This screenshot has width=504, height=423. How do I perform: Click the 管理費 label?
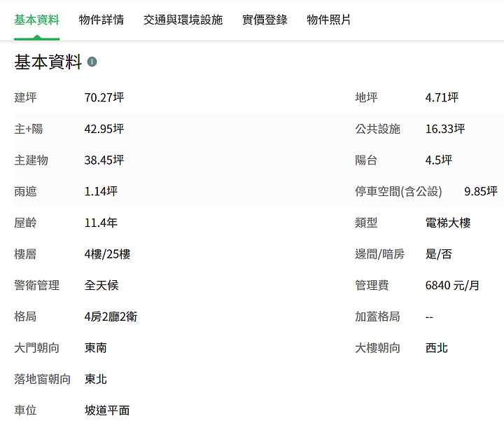(x=372, y=285)
